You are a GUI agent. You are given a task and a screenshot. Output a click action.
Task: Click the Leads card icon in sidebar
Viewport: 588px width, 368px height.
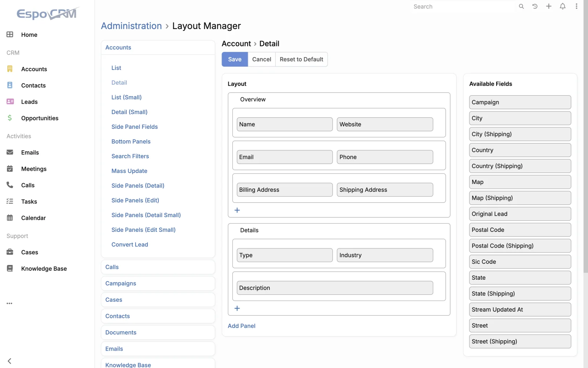(x=10, y=102)
